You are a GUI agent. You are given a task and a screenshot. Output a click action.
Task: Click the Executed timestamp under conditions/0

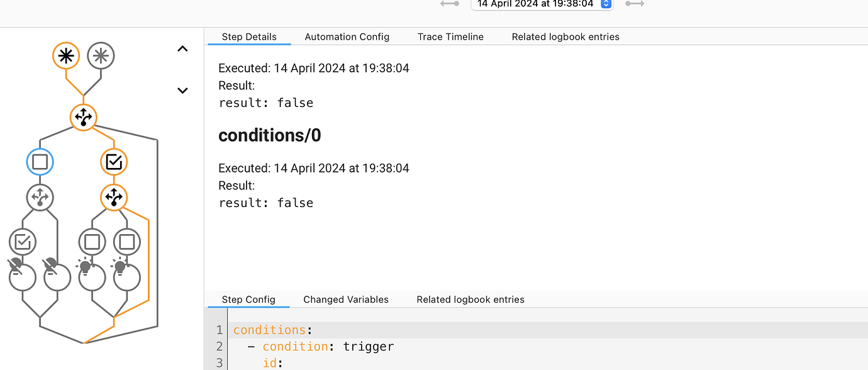point(314,168)
